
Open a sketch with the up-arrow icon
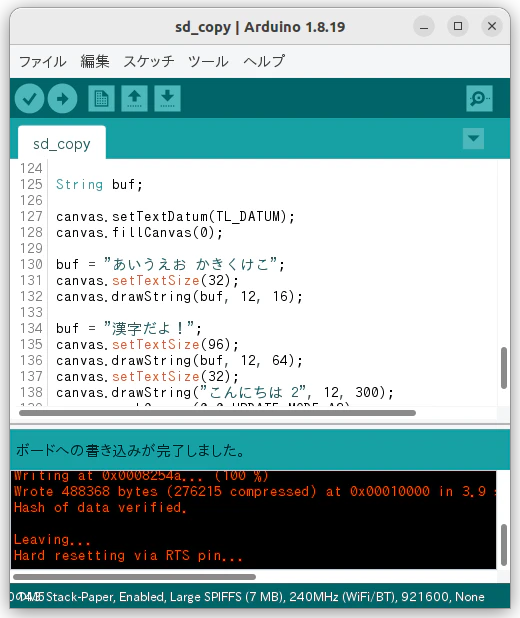coord(134,99)
